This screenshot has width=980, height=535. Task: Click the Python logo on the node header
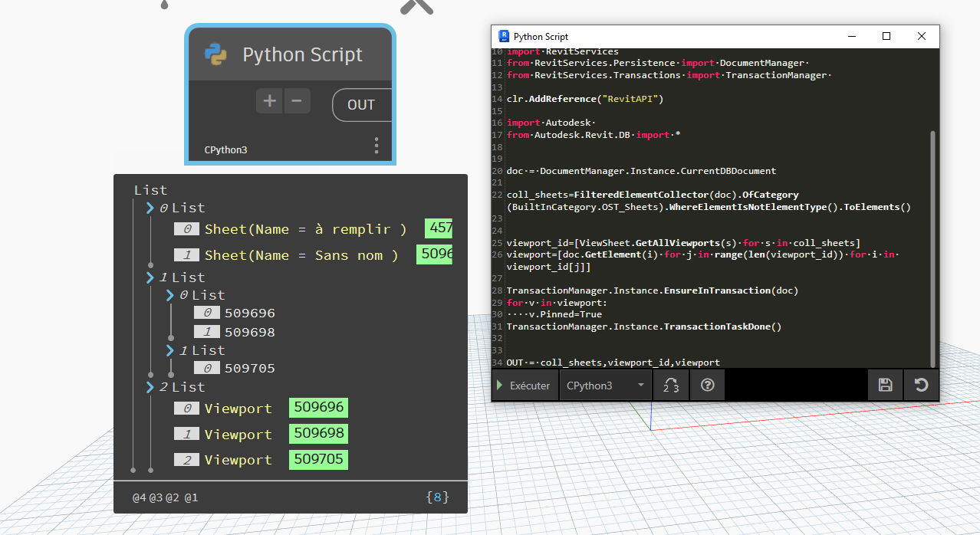215,54
